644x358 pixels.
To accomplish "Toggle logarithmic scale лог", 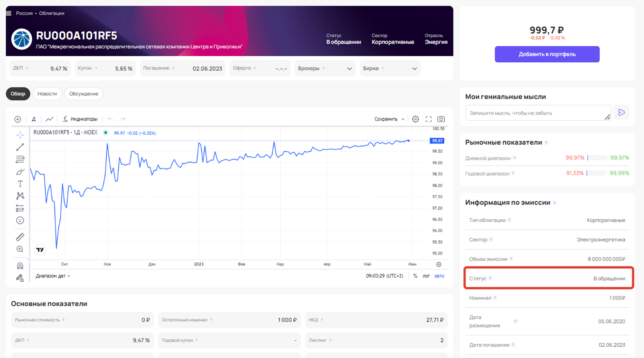I will pos(426,276).
